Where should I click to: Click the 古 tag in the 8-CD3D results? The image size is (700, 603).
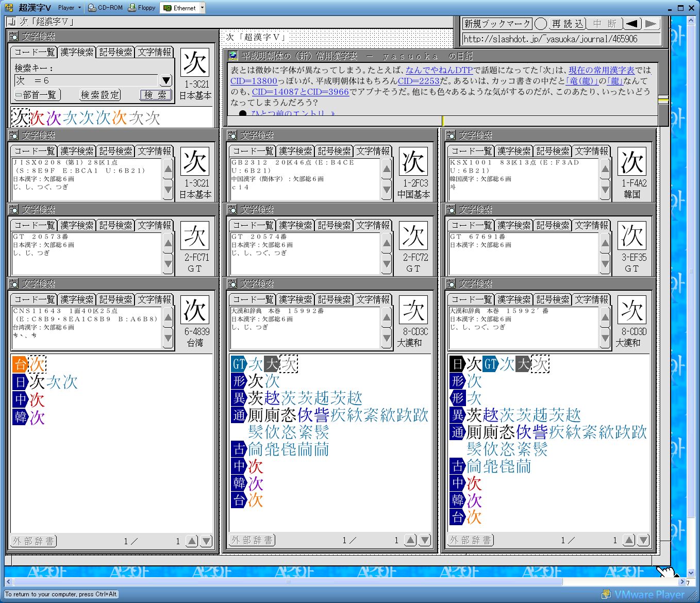tap(457, 466)
